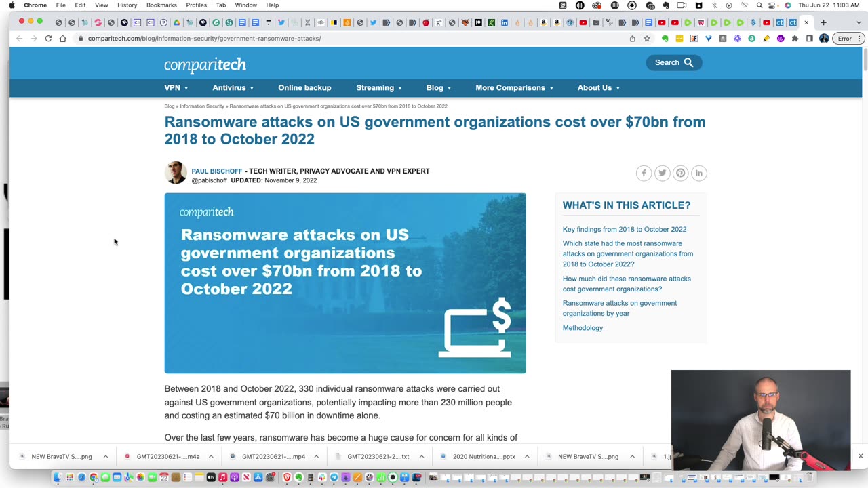Open the Profiles menu

[197, 5]
